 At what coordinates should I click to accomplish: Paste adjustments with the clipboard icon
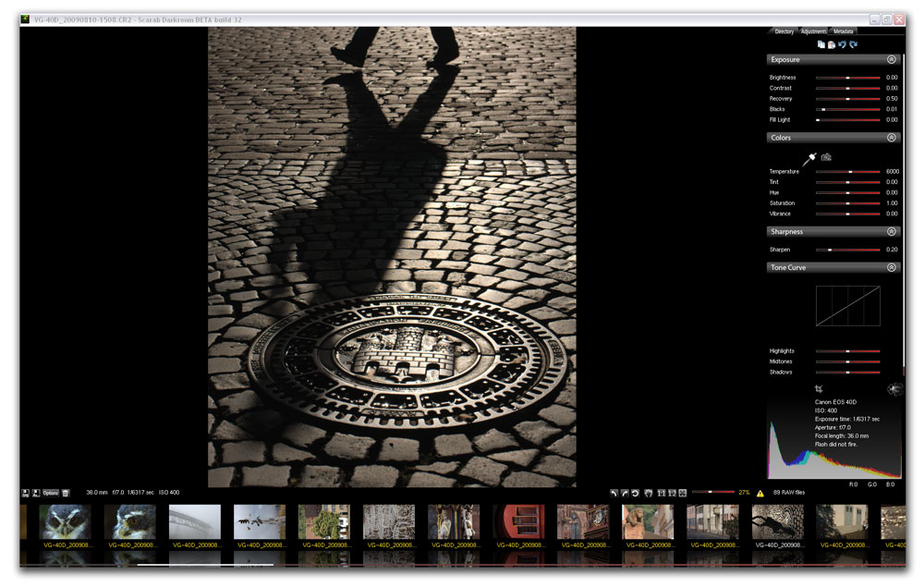[x=832, y=44]
